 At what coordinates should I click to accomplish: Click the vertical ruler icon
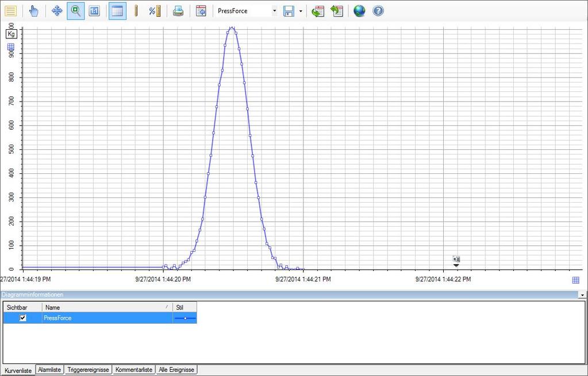(136, 11)
